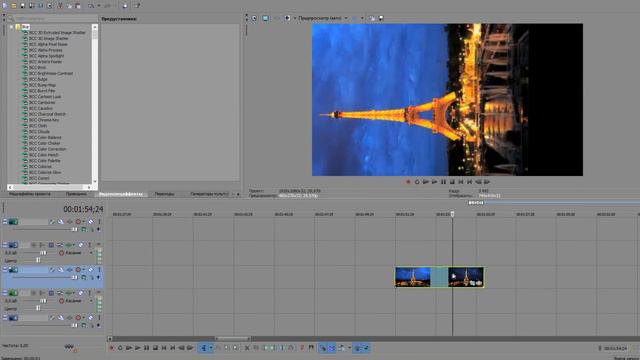This screenshot has height=360, width=640.
Task: Save preview snapshot to file icon
Action: click(381, 18)
